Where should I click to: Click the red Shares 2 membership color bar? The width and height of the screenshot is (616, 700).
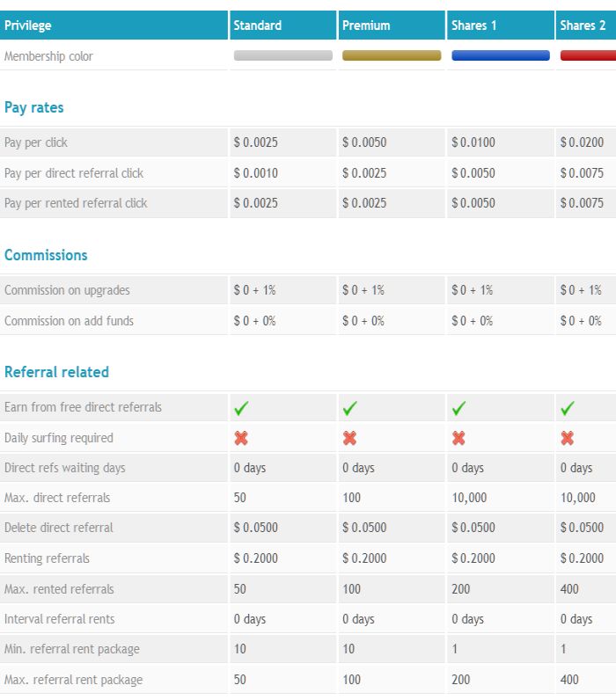click(x=588, y=55)
